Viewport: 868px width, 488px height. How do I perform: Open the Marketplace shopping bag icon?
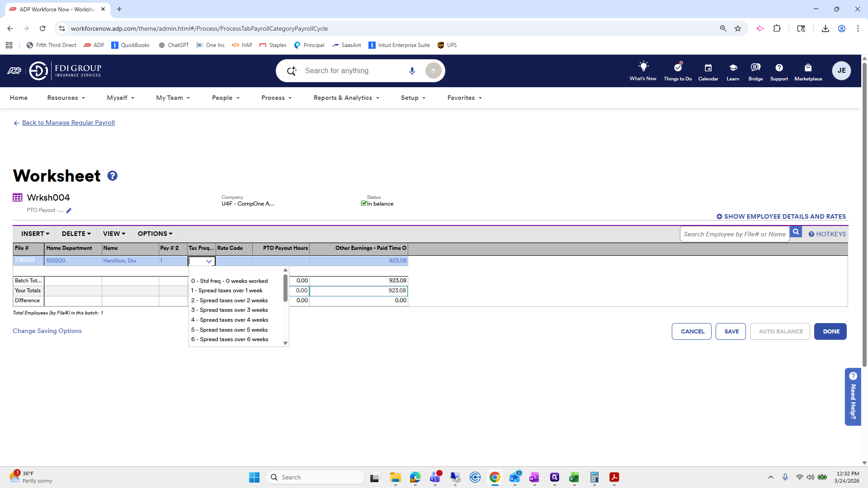pyautogui.click(x=808, y=68)
